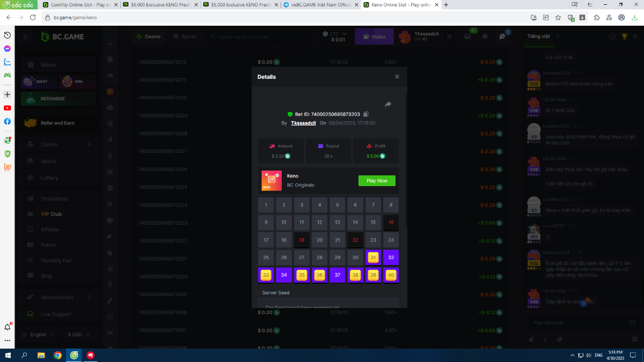
Task: Copy the Bet ID with copy icon
Action: pyautogui.click(x=366, y=114)
